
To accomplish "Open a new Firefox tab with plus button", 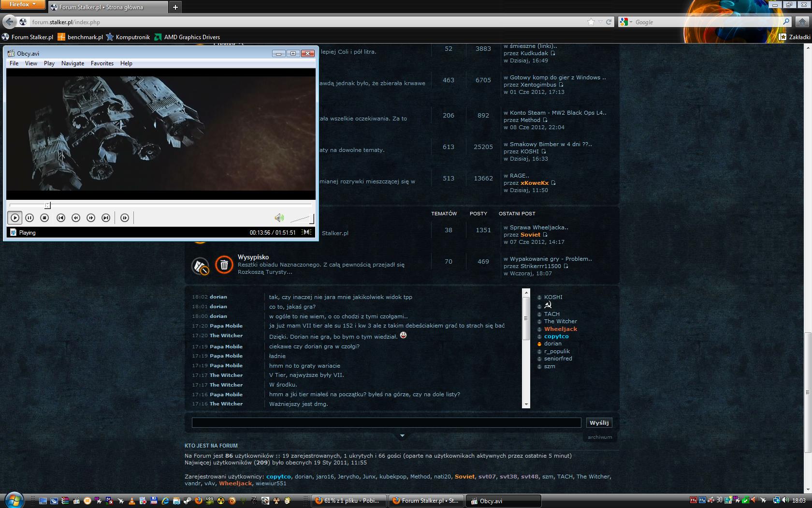I will [175, 7].
